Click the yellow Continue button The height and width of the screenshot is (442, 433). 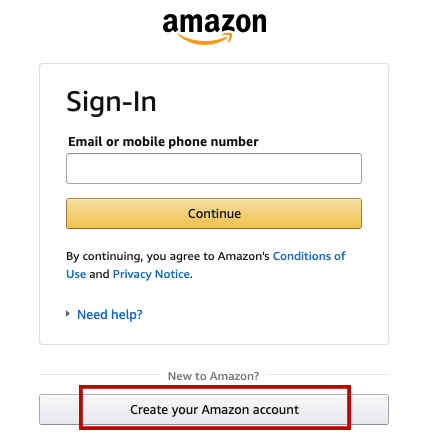pyautogui.click(x=214, y=213)
